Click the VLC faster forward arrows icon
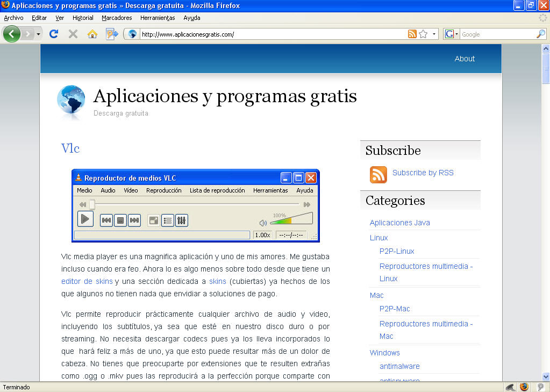 (x=307, y=204)
